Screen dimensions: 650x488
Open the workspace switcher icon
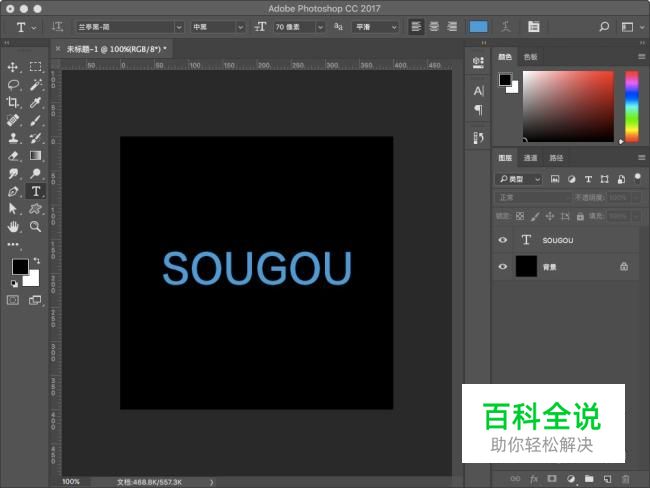pos(628,27)
